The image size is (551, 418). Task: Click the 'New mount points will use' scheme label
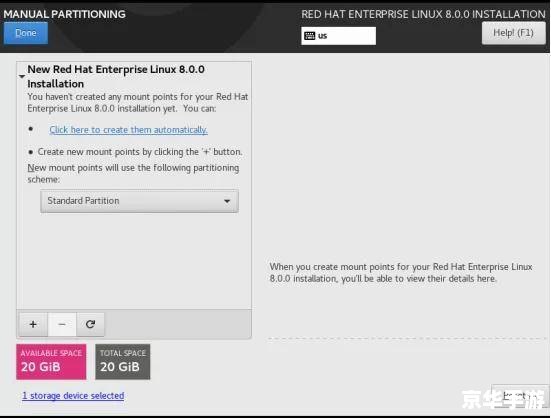click(x=133, y=174)
